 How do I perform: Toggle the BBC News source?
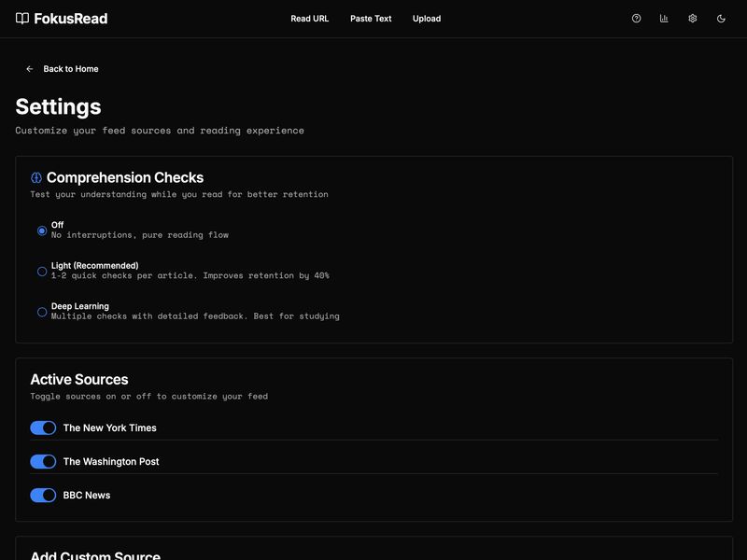pos(43,496)
